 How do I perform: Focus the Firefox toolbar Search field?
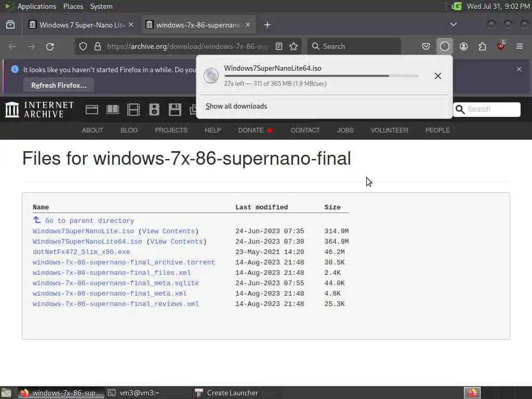(354, 46)
